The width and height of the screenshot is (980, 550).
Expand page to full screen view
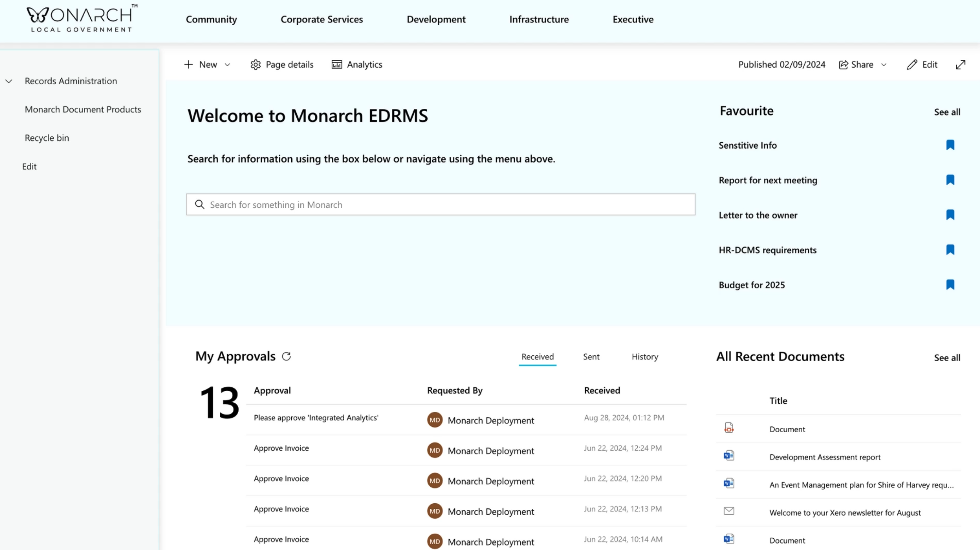pyautogui.click(x=961, y=64)
